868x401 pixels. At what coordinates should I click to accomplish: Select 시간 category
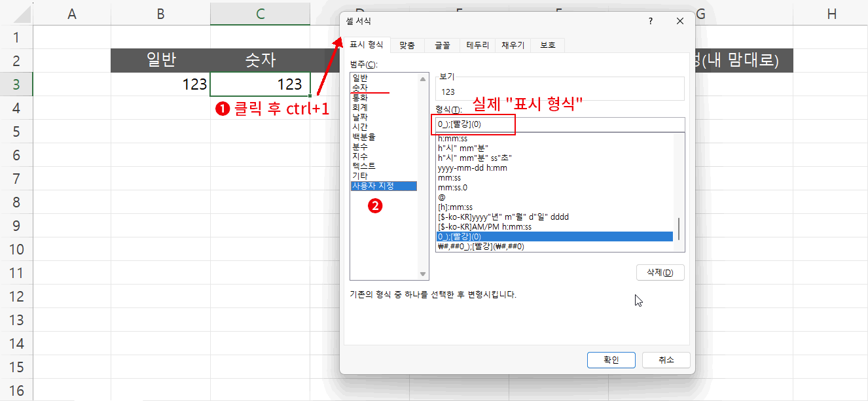click(x=384, y=127)
